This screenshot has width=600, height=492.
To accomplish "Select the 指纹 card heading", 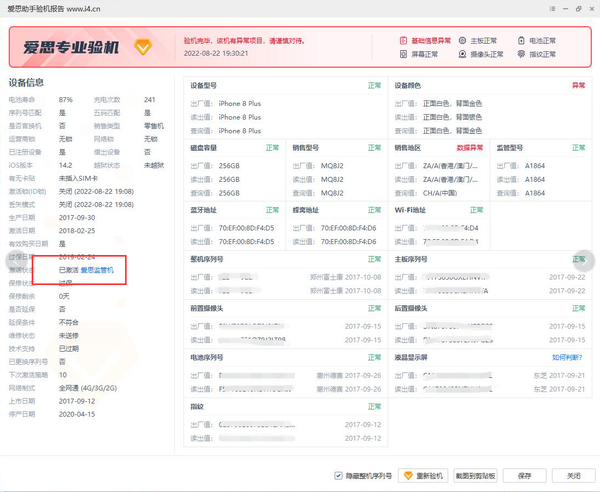I will [197, 406].
